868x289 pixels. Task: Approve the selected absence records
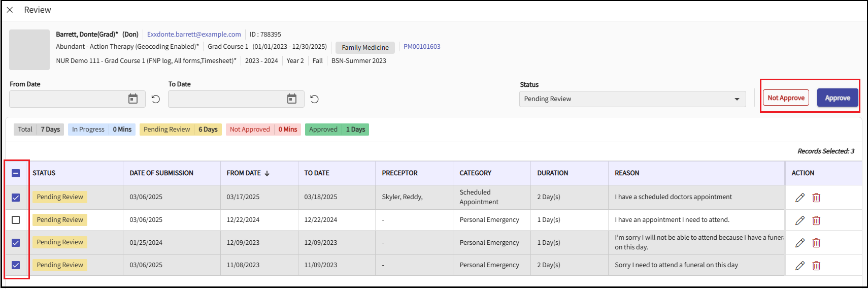point(837,98)
